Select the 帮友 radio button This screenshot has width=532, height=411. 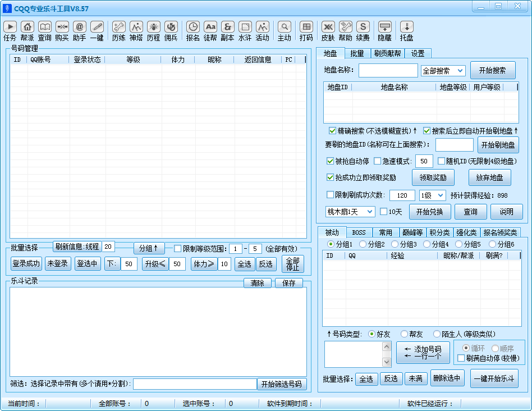404,334
